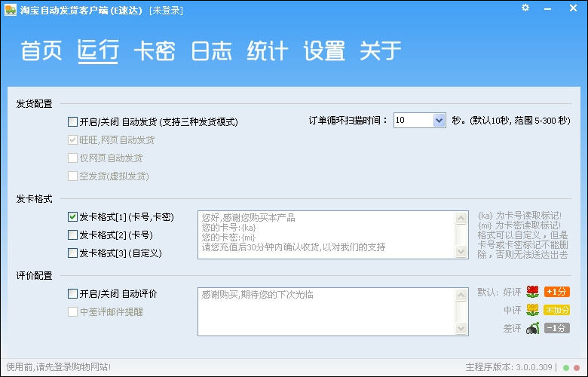
Task: Enable 开启/关闭 自动评价 checkbox
Action: tap(72, 293)
